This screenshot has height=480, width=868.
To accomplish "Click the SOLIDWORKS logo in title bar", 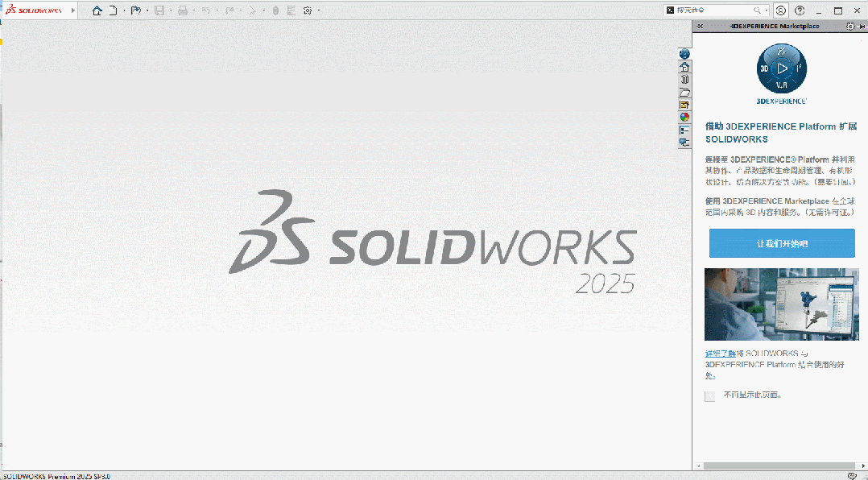I will coord(33,10).
